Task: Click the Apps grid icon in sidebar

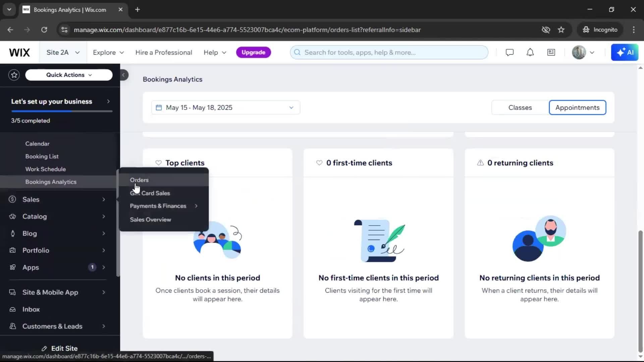Action: [12, 267]
